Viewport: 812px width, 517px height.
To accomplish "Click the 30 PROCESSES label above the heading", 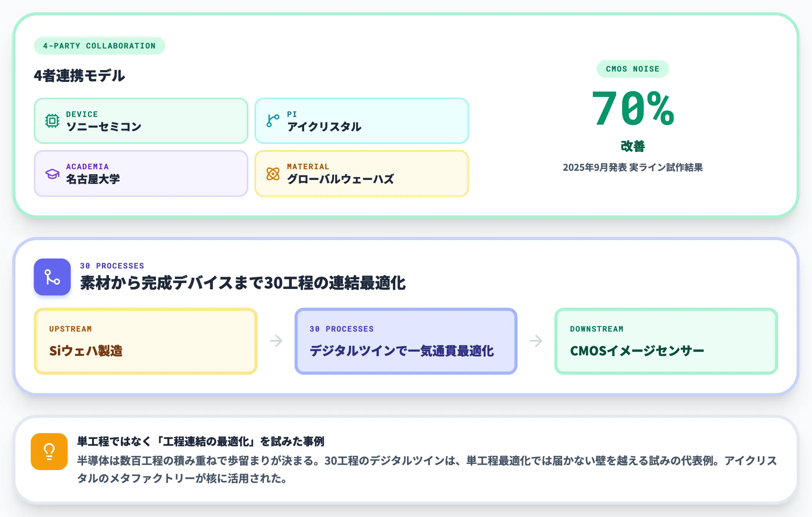I will point(112,266).
